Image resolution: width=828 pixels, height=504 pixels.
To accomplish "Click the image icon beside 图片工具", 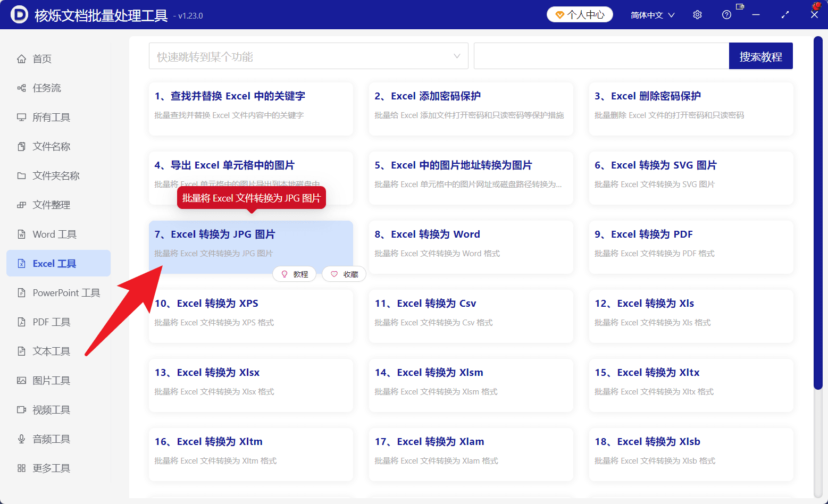I will coord(21,381).
